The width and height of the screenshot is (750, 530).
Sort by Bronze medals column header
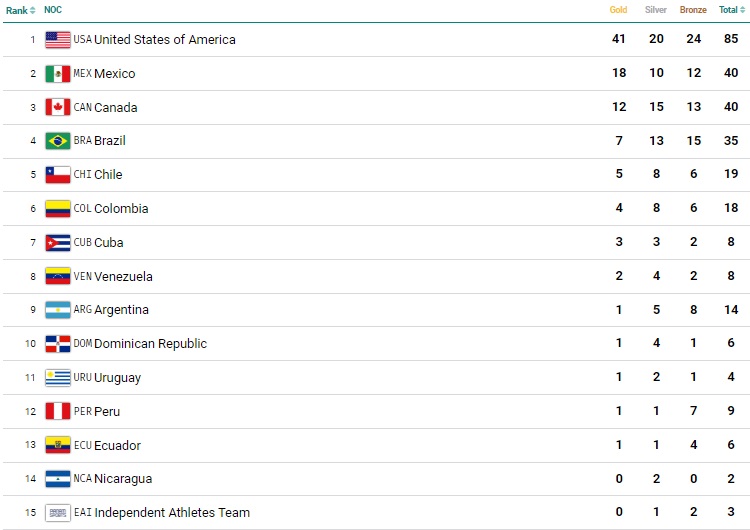[693, 10]
